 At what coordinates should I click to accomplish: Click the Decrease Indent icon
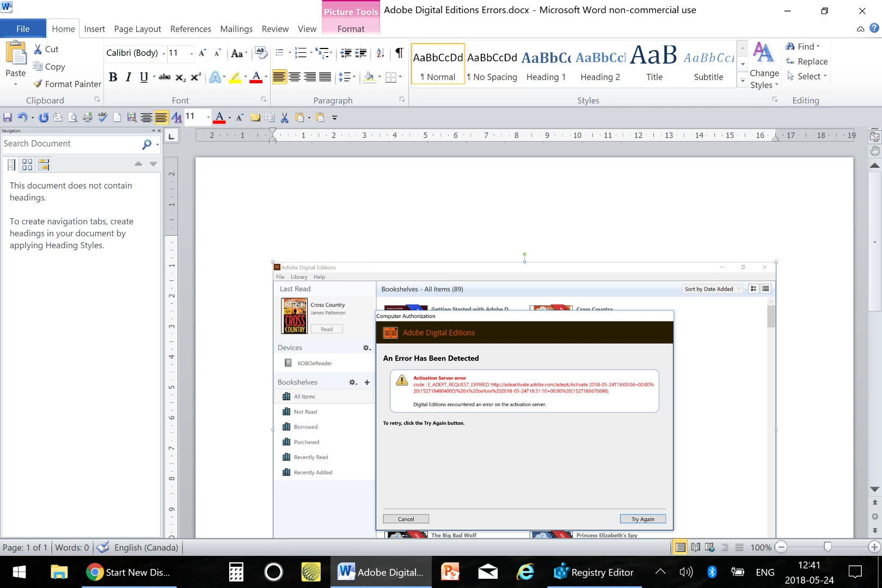(346, 53)
